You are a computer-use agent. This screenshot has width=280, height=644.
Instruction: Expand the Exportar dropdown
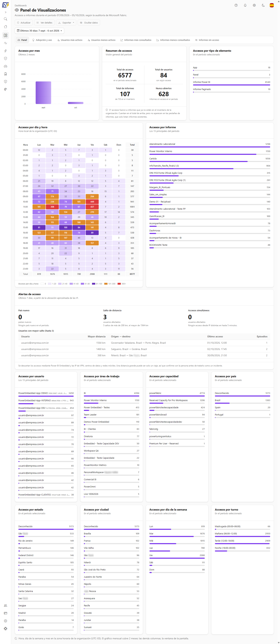coord(66,23)
